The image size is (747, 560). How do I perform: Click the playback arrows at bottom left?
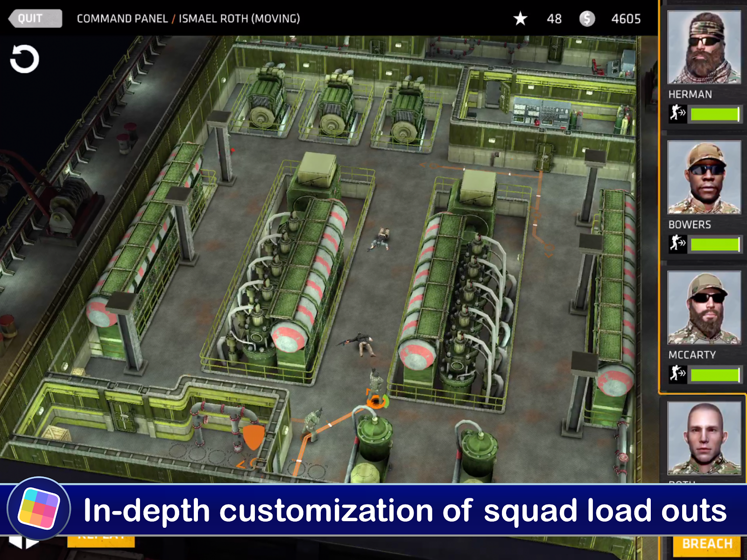[23, 543]
